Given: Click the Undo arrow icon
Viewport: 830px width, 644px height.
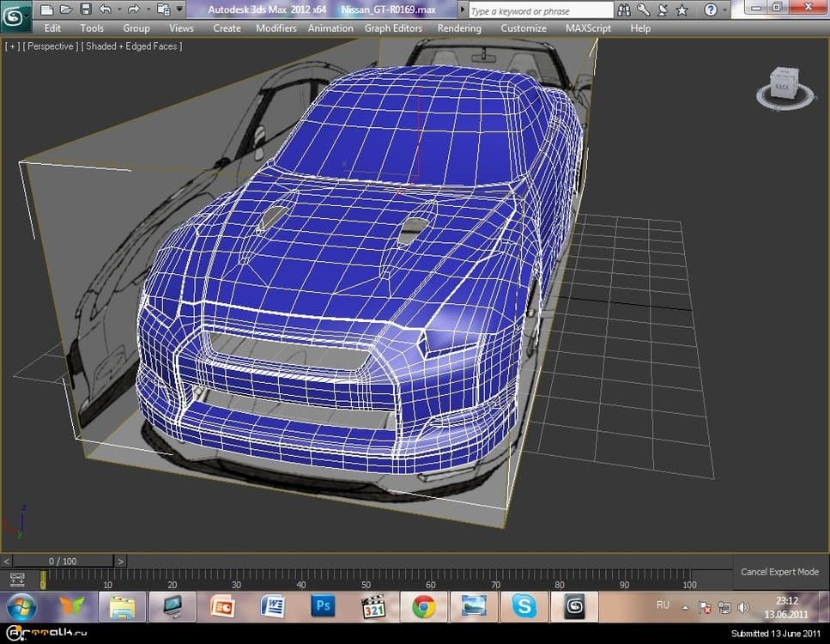Looking at the screenshot, I should click(104, 9).
